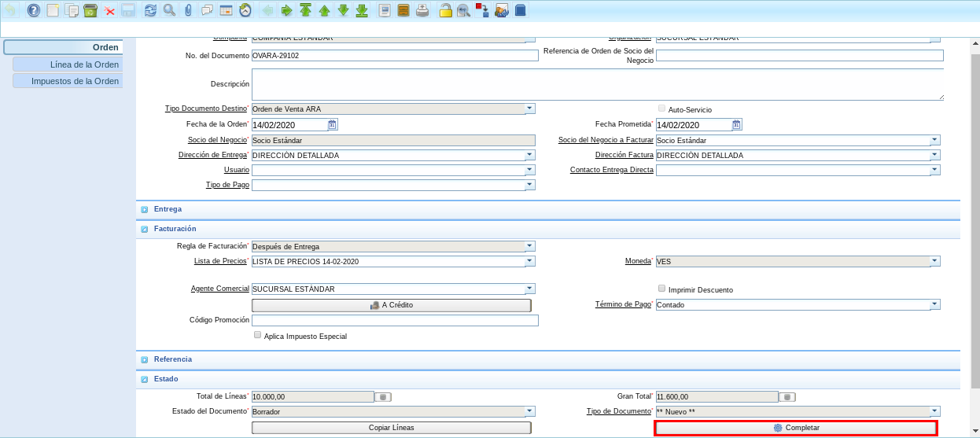This screenshot has height=438, width=980.
Task: Enable the Imprimir Descuento checkbox
Action: 662,289
